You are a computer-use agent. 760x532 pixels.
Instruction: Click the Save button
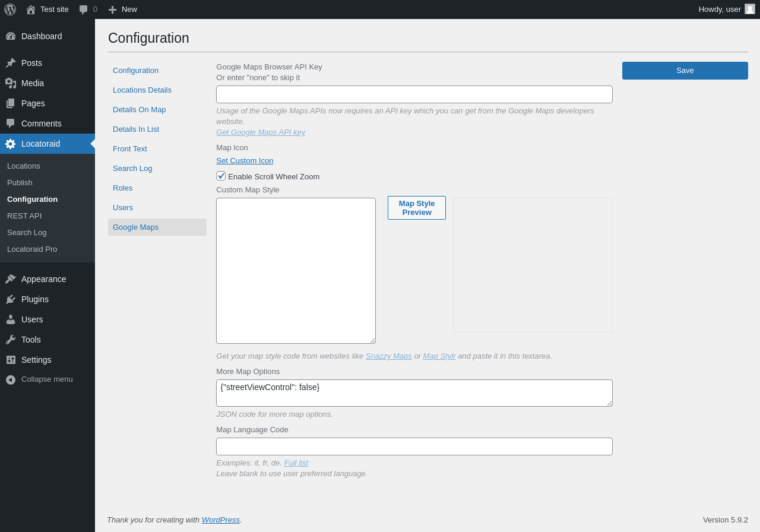coord(685,71)
